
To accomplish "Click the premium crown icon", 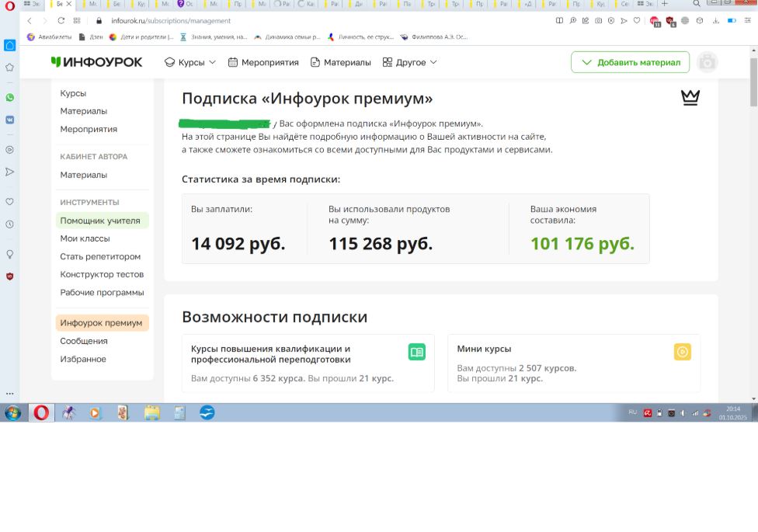I will pyautogui.click(x=690, y=97).
